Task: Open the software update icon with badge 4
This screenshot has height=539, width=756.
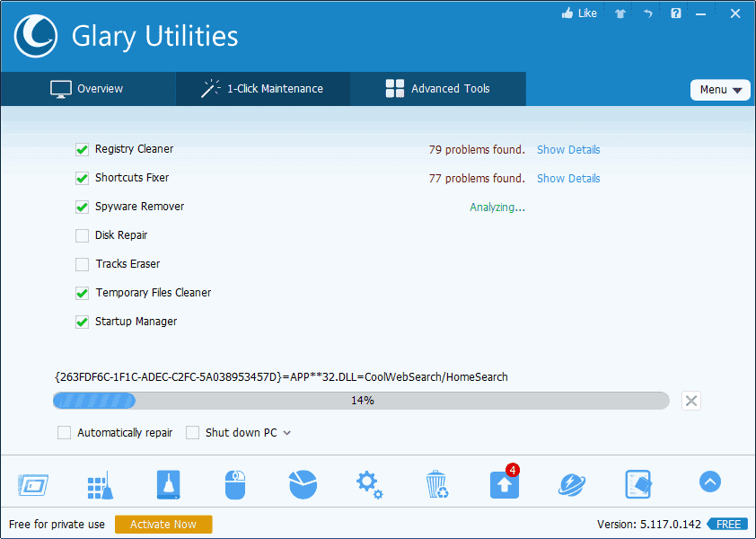Action: [x=505, y=482]
